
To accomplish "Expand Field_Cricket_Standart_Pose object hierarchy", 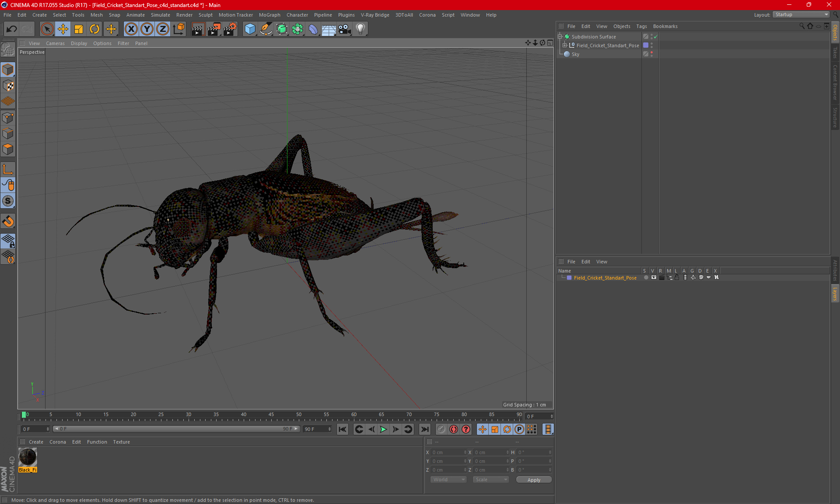I will point(565,45).
